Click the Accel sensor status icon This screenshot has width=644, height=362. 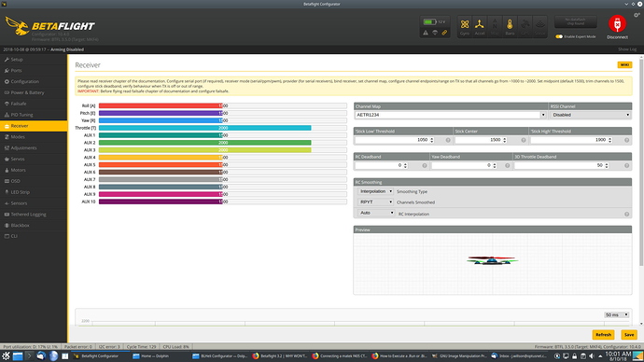pos(480,27)
